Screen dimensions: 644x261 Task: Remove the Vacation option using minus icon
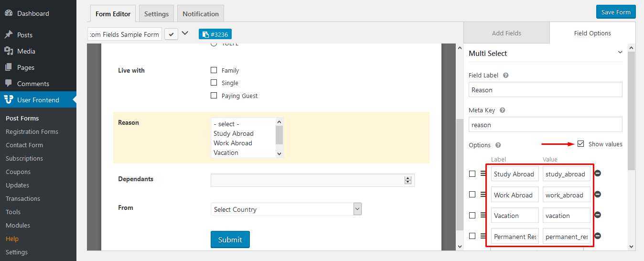pyautogui.click(x=597, y=215)
